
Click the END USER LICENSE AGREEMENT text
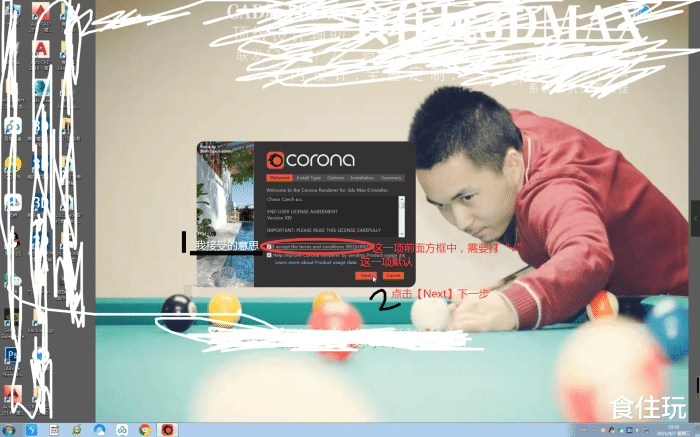pos(302,212)
